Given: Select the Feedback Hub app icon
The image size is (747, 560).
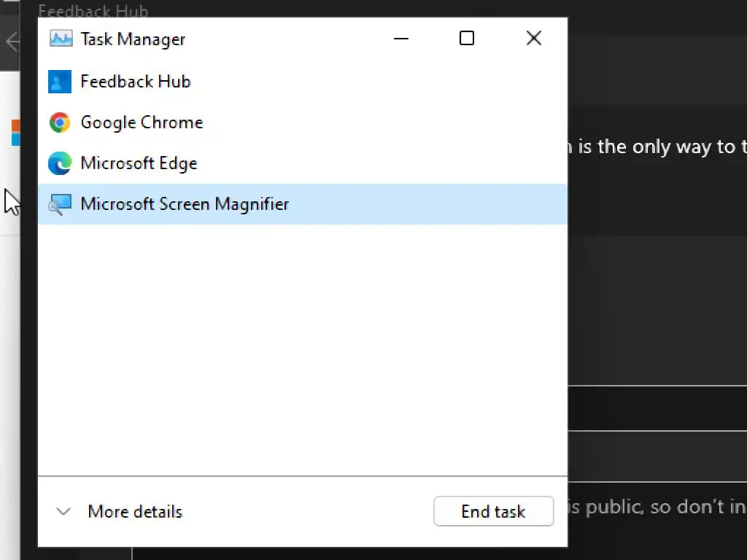Looking at the screenshot, I should (60, 82).
